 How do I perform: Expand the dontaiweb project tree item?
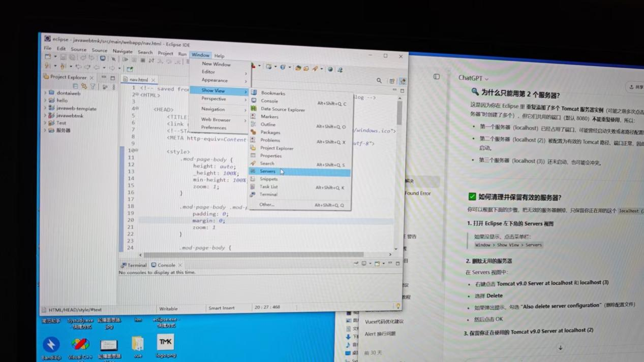[45, 93]
